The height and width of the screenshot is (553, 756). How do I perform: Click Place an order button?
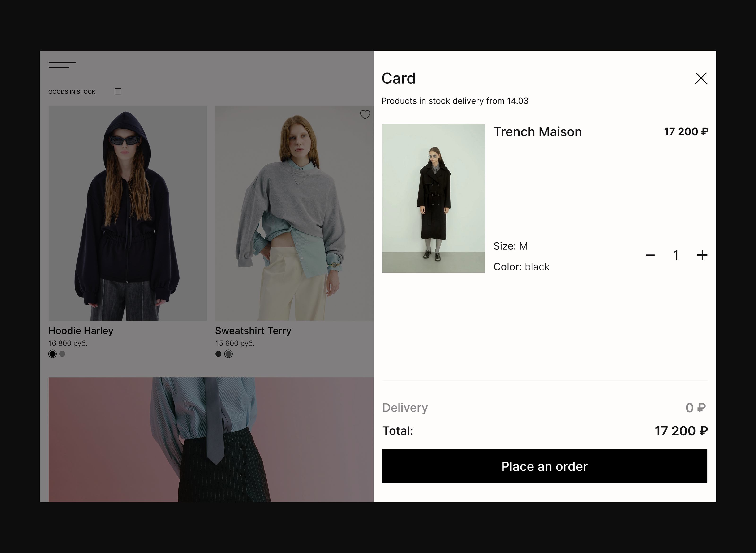(x=544, y=466)
